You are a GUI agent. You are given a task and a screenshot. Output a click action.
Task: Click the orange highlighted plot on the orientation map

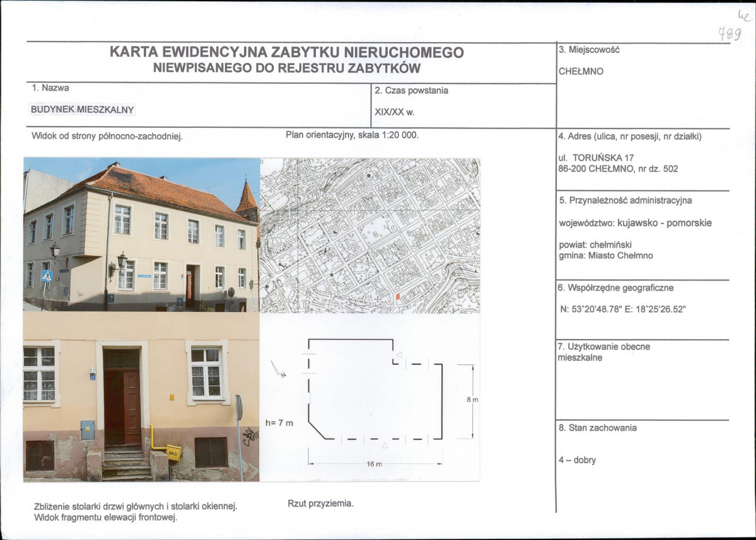point(398,296)
